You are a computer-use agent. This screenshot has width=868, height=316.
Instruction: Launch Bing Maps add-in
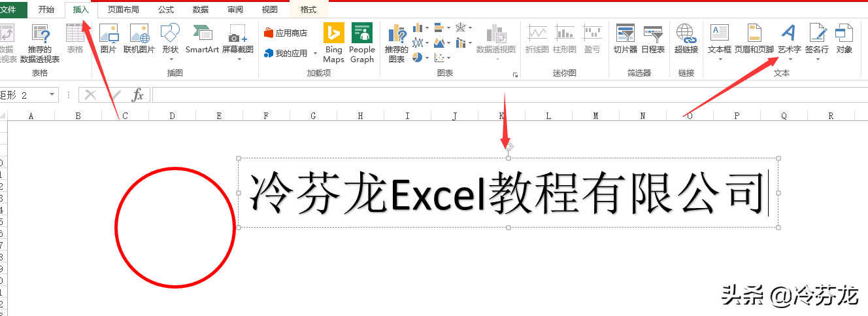pos(333,43)
